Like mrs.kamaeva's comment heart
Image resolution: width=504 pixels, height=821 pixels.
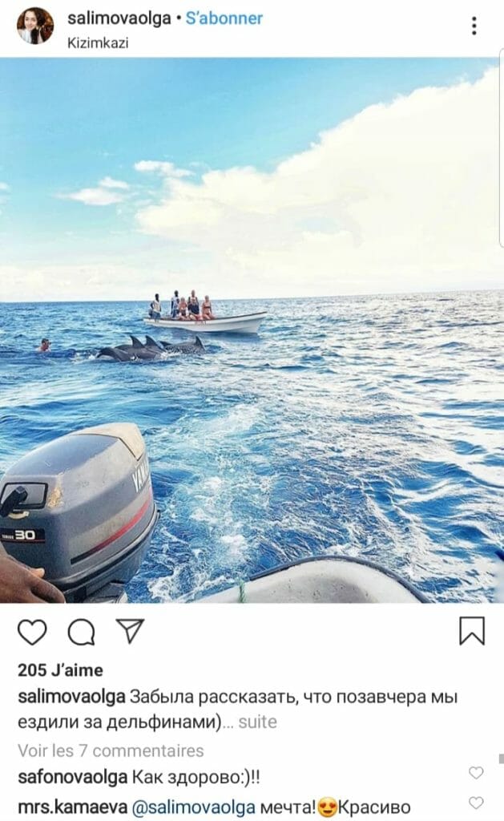[476, 802]
